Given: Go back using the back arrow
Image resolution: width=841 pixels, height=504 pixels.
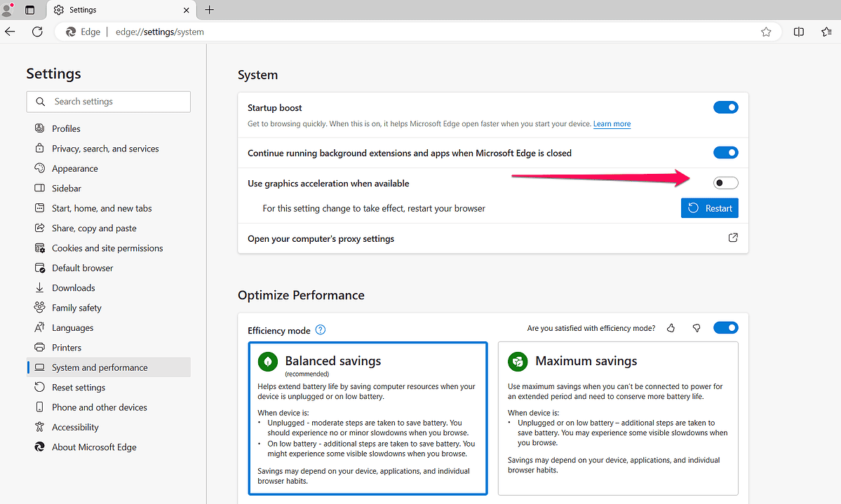Looking at the screenshot, I should [x=10, y=32].
